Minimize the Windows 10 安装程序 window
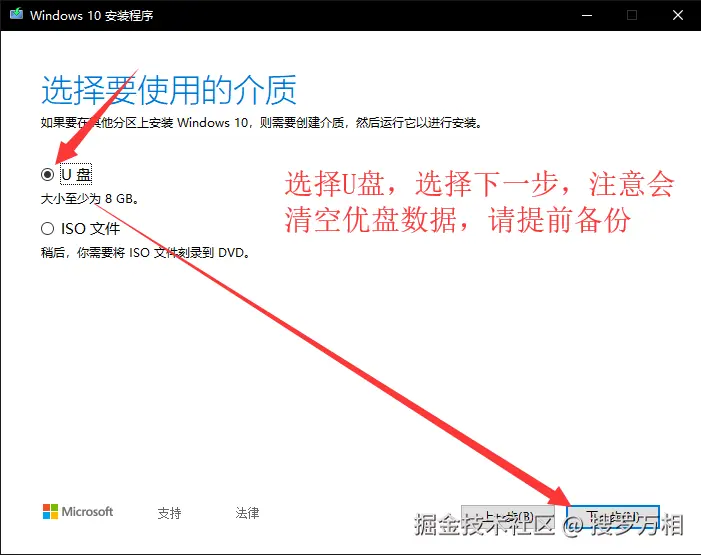This screenshot has width=701, height=555. click(587, 15)
